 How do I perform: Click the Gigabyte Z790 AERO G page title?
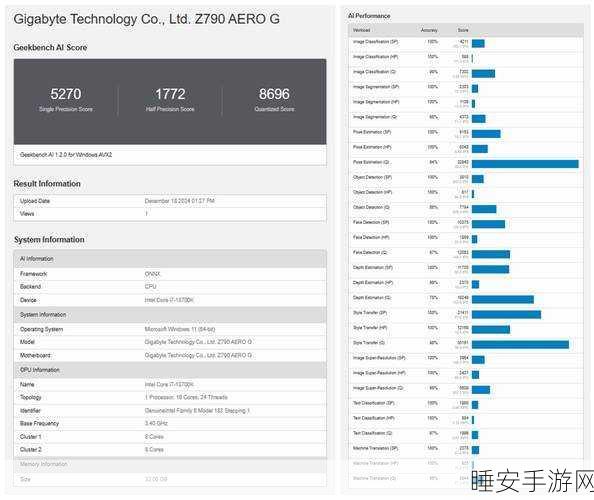pos(147,19)
